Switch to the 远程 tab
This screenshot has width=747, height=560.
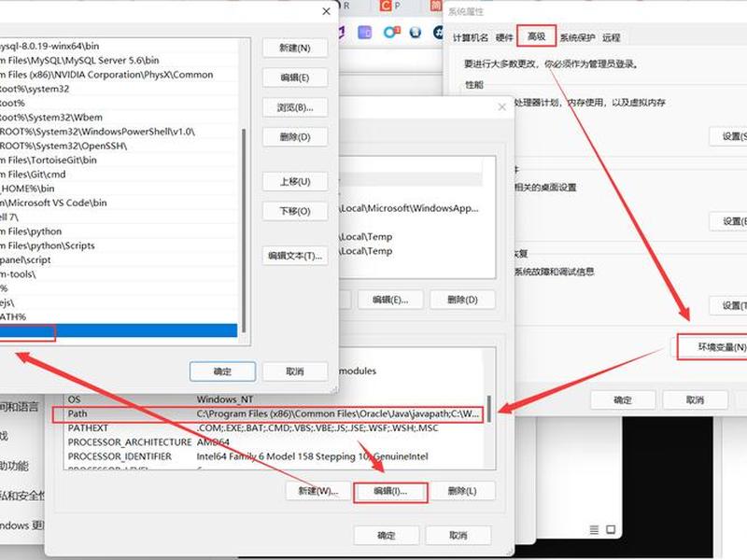612,37
